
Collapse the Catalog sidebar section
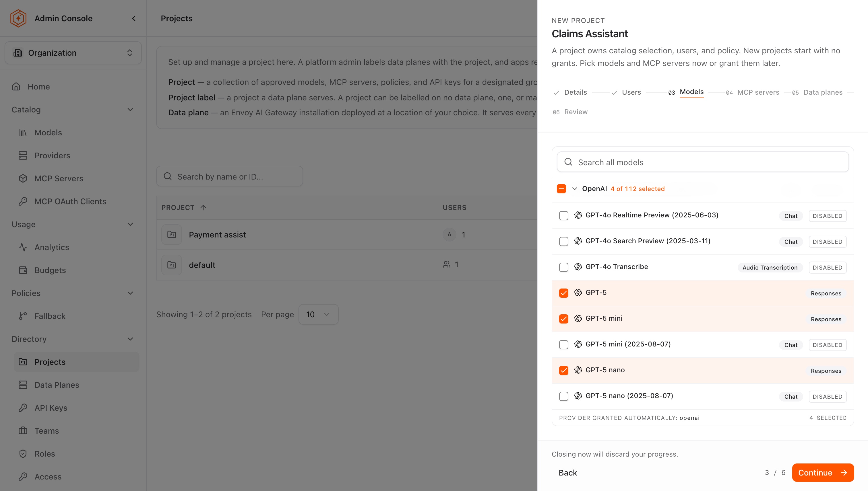pos(130,110)
